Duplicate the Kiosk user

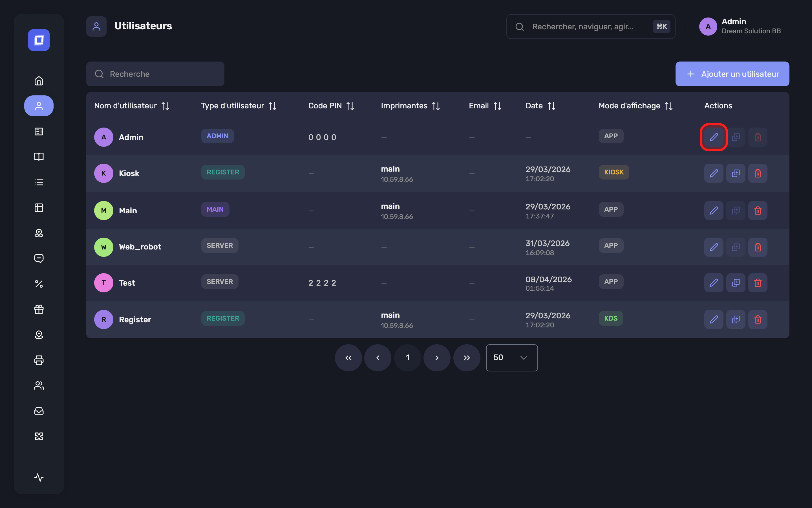pyautogui.click(x=736, y=173)
